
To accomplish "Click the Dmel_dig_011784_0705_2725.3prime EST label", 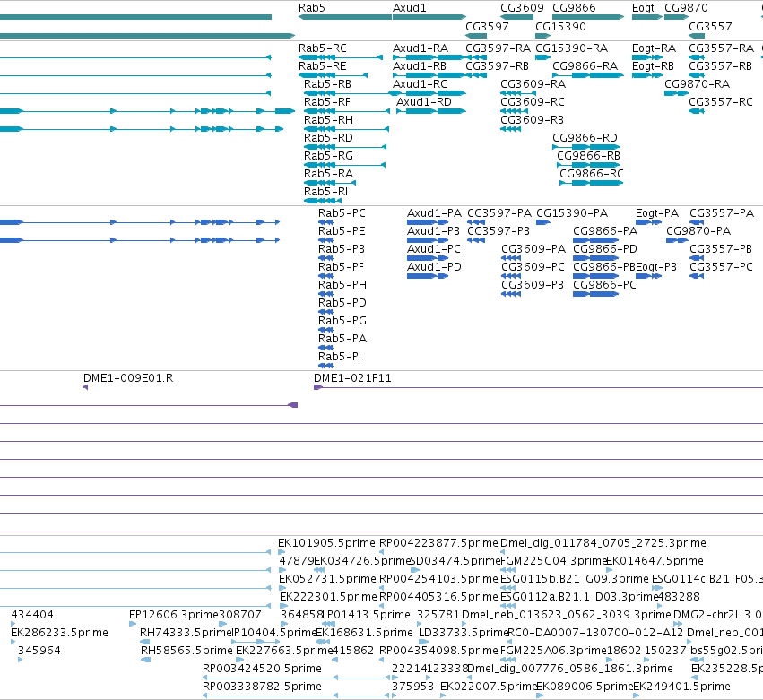I will coord(603,543).
